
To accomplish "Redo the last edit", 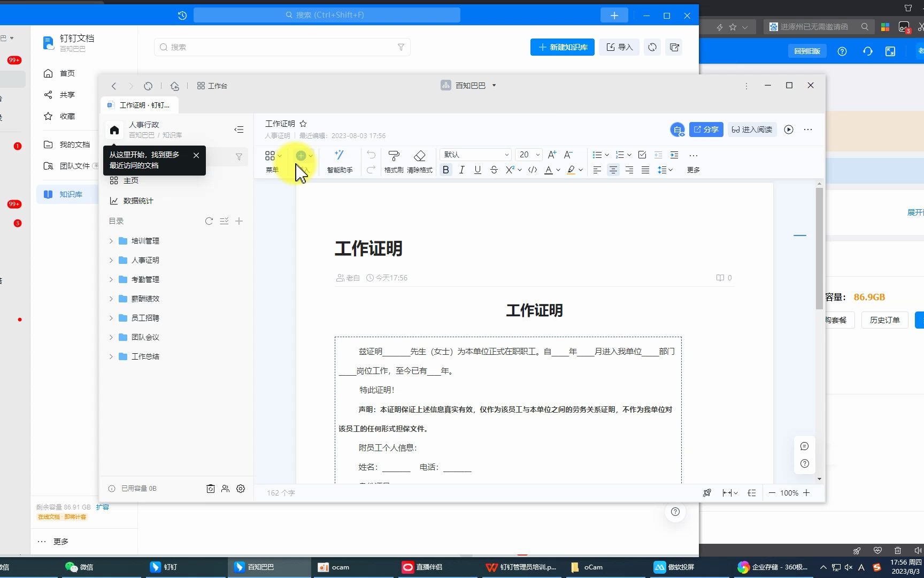I will tap(371, 170).
